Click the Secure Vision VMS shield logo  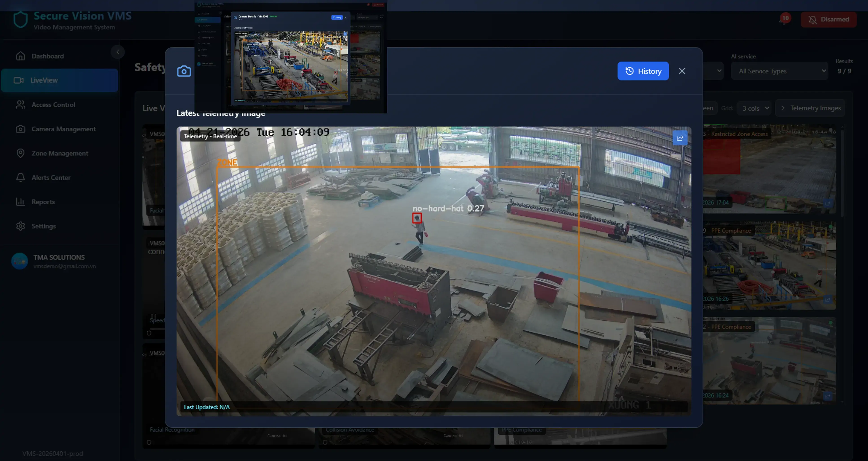(x=20, y=20)
